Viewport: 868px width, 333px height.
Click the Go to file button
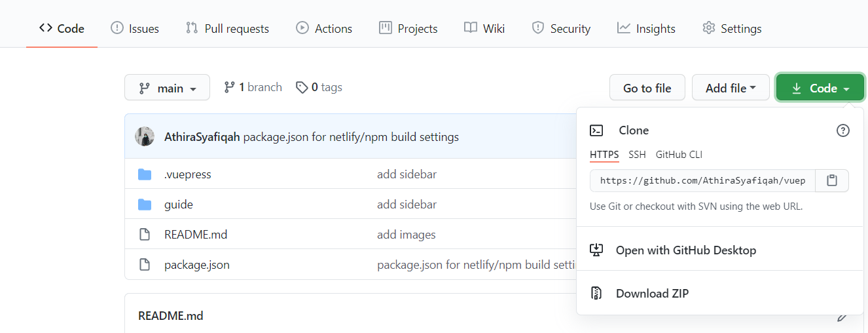tap(647, 88)
